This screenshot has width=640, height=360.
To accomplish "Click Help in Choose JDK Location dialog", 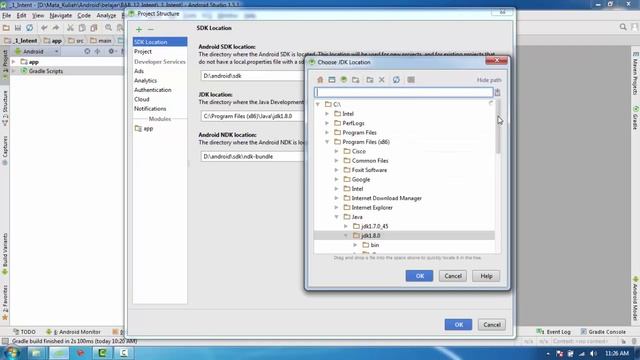I will tap(486, 276).
